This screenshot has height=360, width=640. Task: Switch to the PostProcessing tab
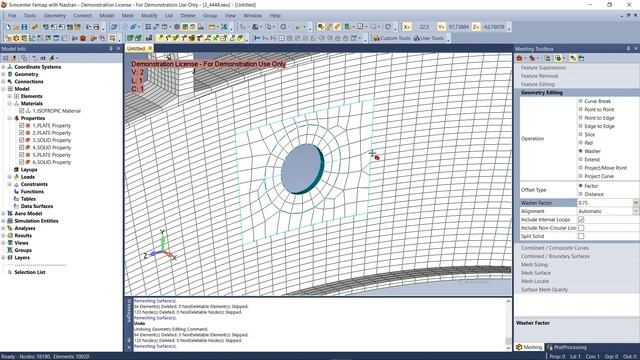coord(567,347)
